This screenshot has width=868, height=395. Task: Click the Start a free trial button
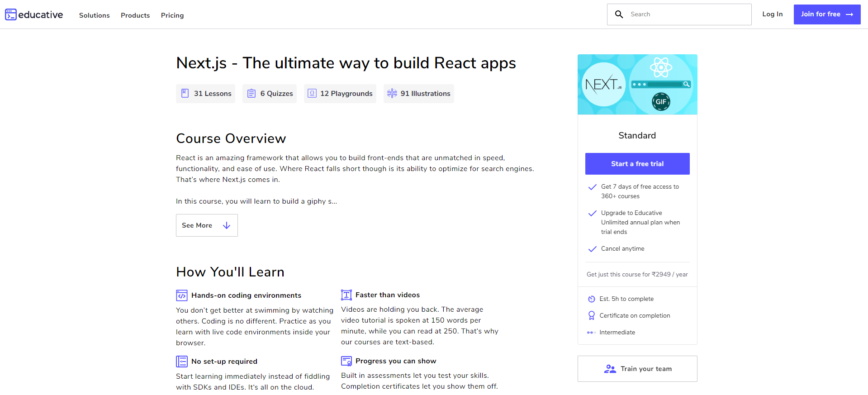tap(637, 164)
